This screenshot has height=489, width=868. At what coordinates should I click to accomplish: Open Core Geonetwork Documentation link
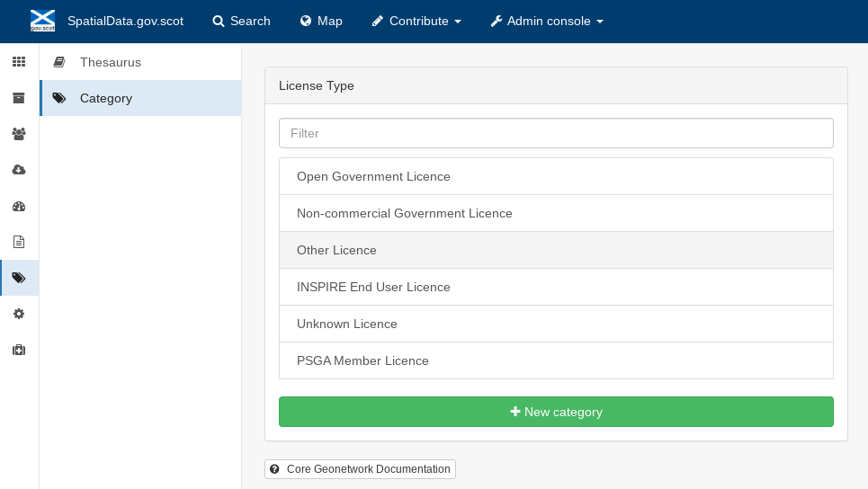(360, 469)
